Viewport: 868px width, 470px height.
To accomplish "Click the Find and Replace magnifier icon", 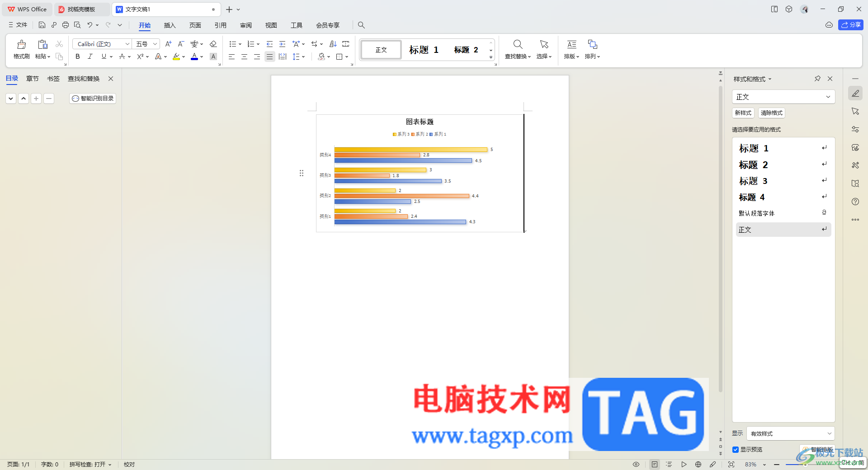I will [518, 44].
